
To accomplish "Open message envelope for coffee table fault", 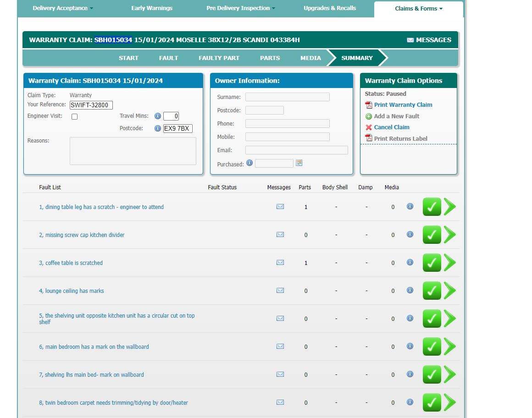I will [x=280, y=263].
